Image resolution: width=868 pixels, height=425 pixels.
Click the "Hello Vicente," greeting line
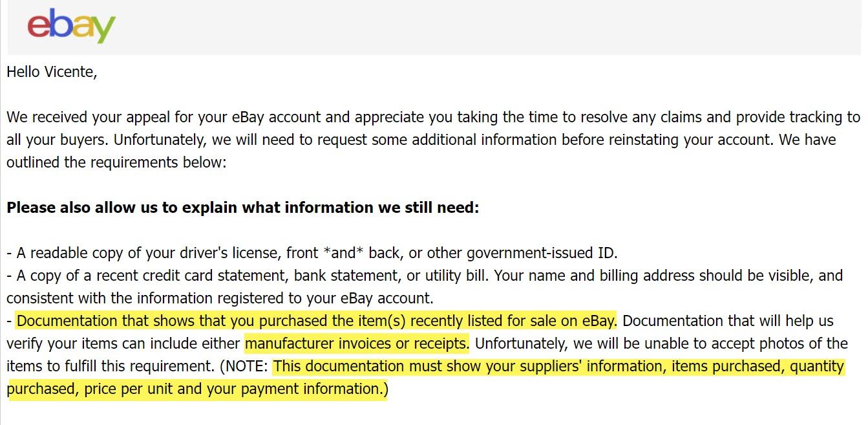pos(52,72)
